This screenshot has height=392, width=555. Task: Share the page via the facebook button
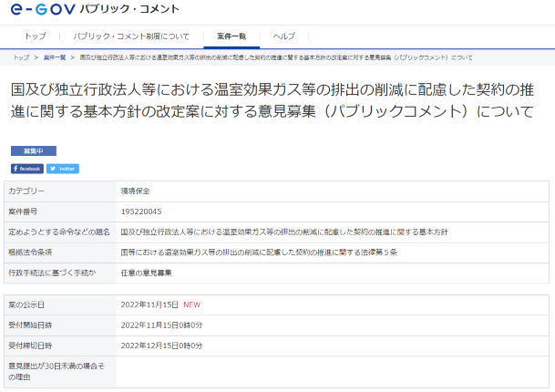27,169
